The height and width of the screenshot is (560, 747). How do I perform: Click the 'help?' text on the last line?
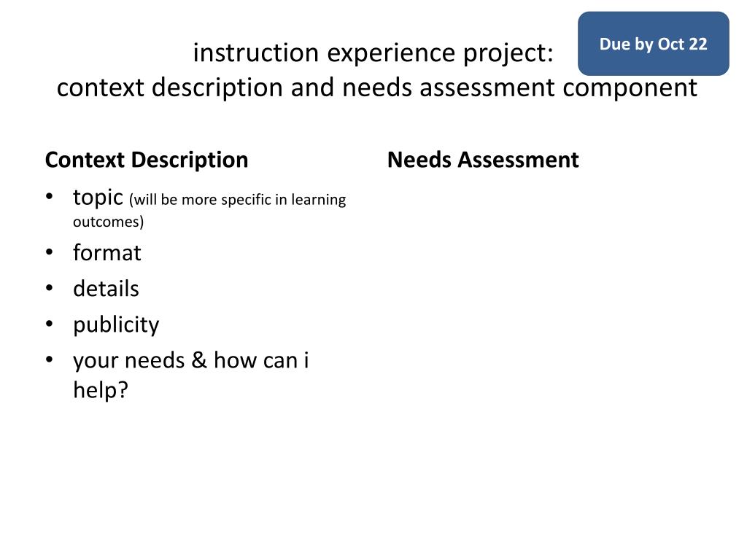(x=101, y=391)
